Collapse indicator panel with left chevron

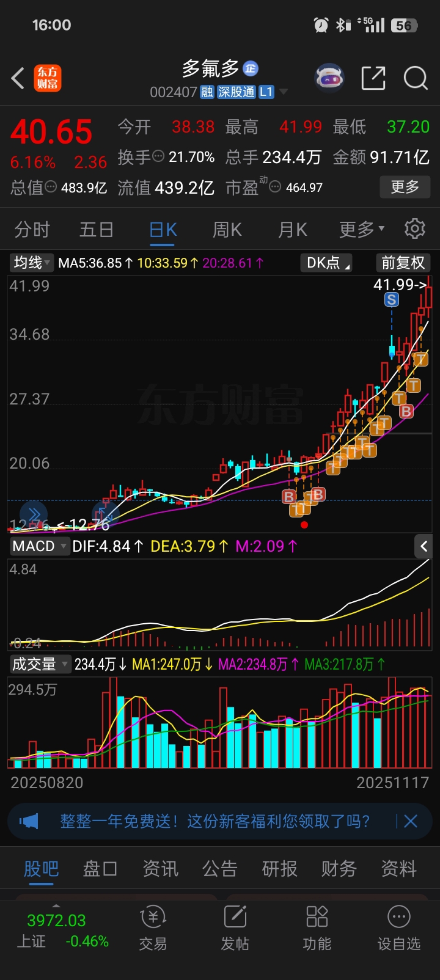[x=424, y=546]
